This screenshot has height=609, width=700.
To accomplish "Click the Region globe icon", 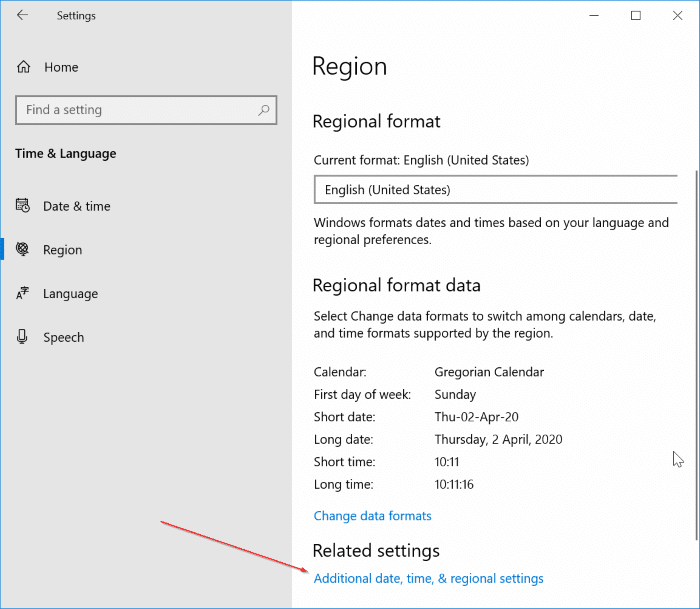I will tap(22, 249).
